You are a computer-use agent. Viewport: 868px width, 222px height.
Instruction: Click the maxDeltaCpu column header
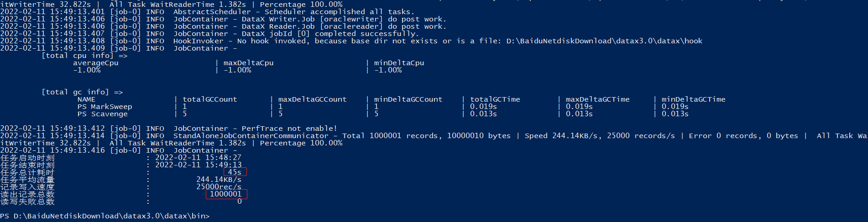click(x=248, y=63)
